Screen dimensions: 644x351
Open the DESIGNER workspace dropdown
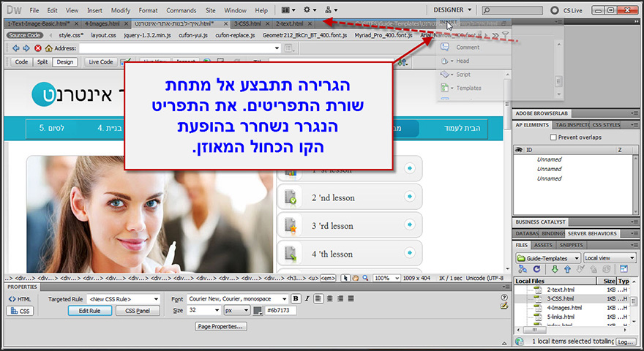tap(452, 10)
